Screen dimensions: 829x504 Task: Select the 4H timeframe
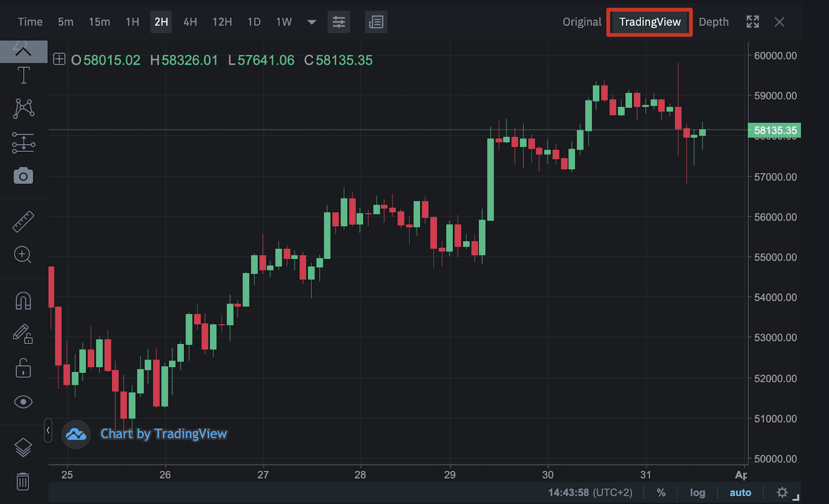(190, 22)
